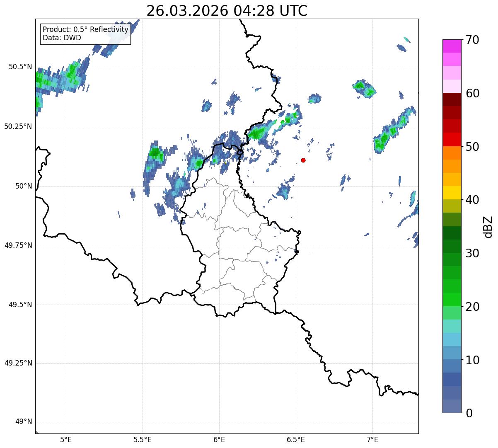
Task: Pick the red 50 dBZ color band
Action: click(x=452, y=139)
